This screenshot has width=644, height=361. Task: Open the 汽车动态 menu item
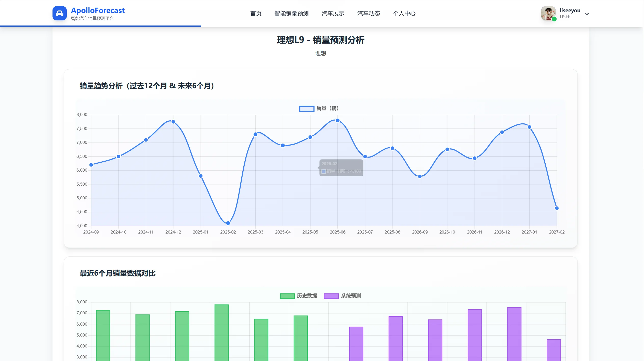click(369, 13)
